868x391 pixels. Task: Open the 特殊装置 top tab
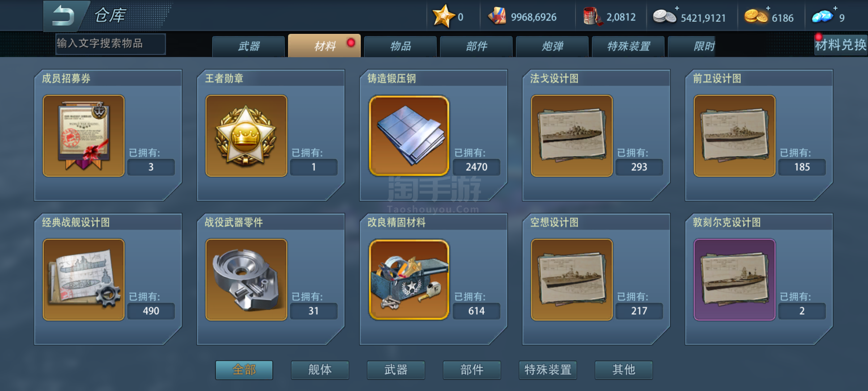click(x=628, y=46)
